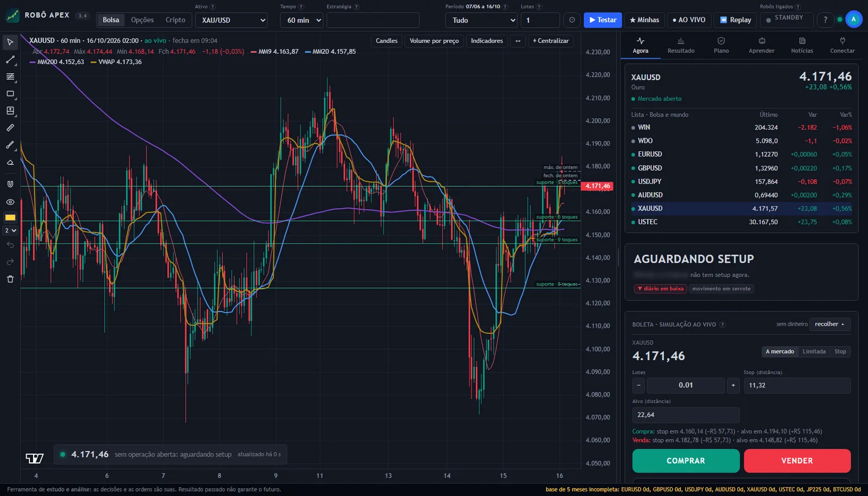Delete drawings with the trash icon
868x496 pixels.
click(x=10, y=279)
